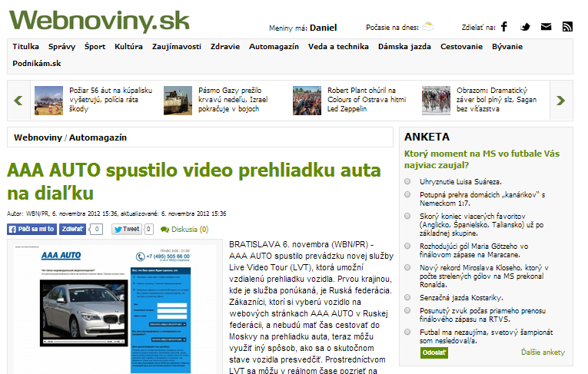The height and width of the screenshot is (374, 588).
Task: Click the Webnoviny.sk logo
Action: (x=99, y=21)
